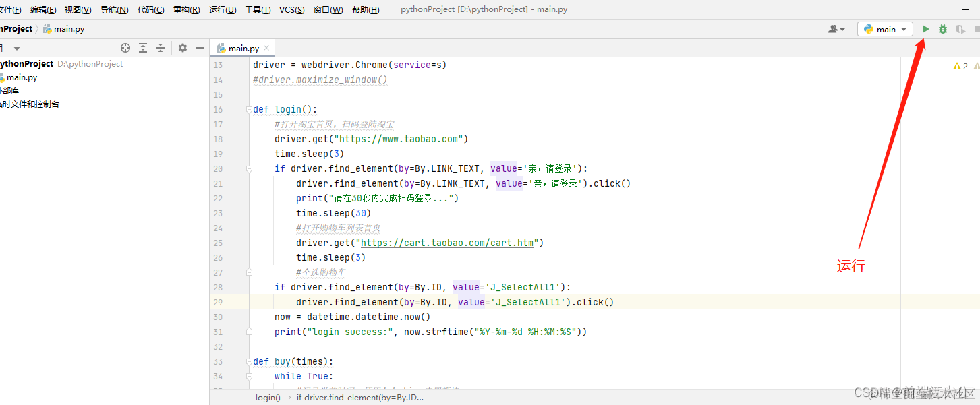Click 'now = datetime.datetime.now()' line
Screen dimensions: 980x405
click(352, 317)
